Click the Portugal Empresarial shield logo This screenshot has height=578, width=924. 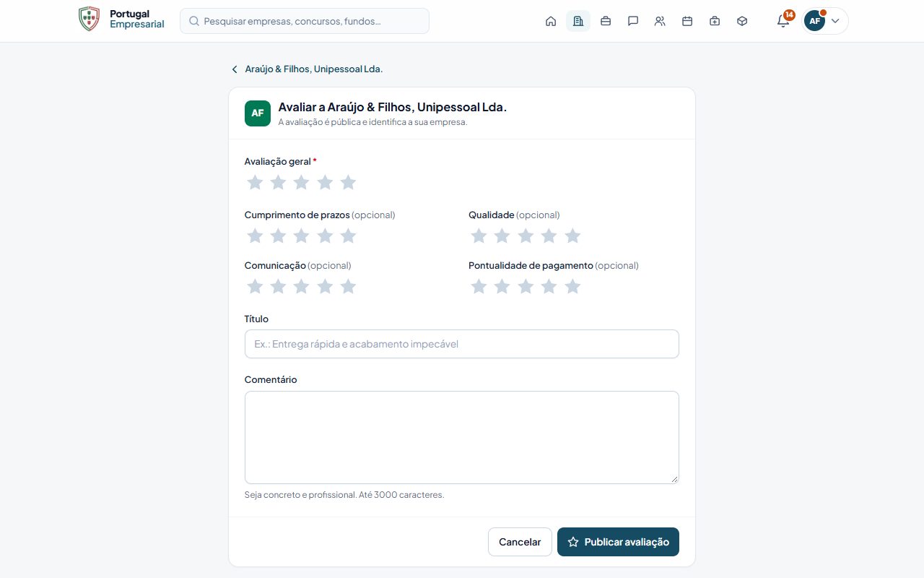click(89, 19)
